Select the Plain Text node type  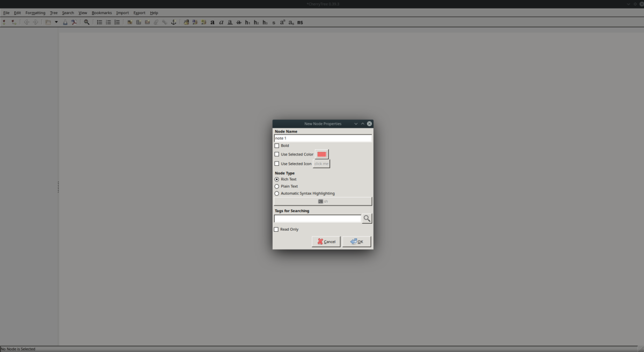tap(277, 186)
